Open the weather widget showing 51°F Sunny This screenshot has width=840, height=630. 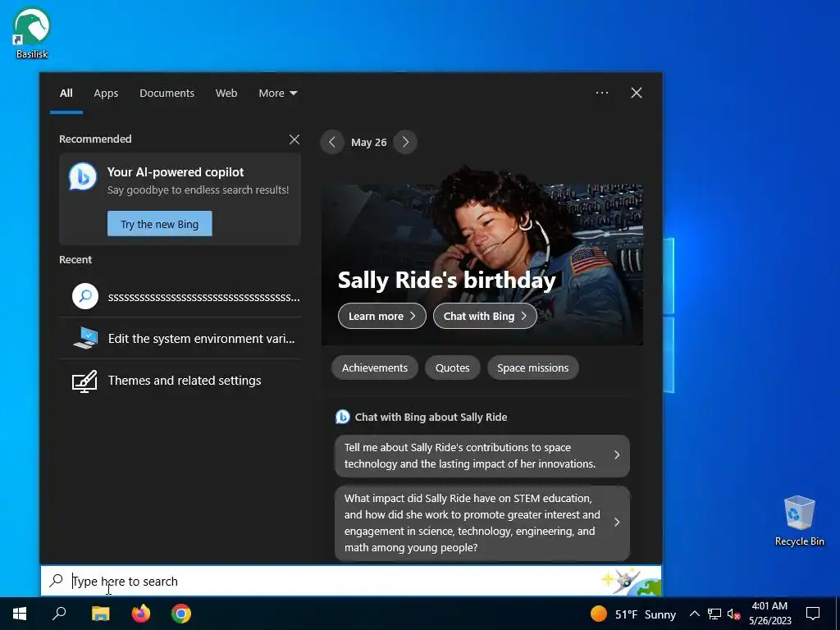[632, 614]
